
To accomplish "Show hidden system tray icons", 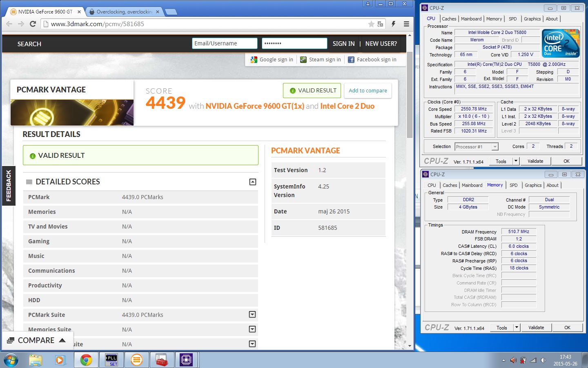I will tap(503, 361).
